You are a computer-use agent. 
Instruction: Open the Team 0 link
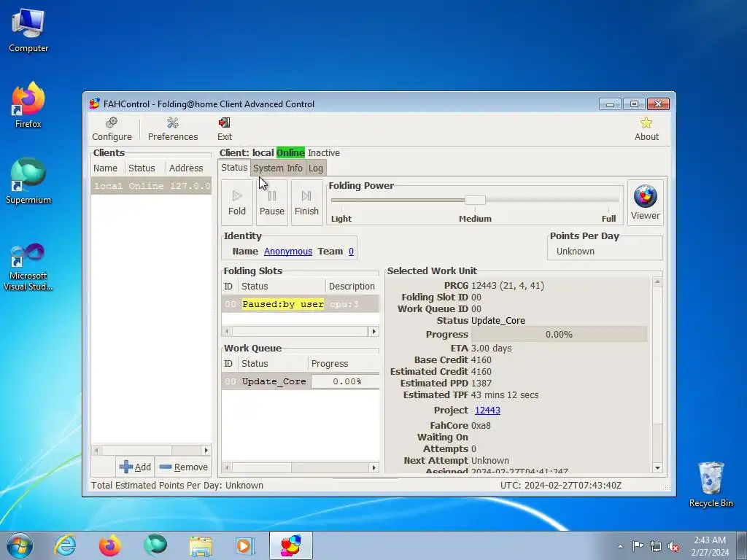[x=351, y=252]
